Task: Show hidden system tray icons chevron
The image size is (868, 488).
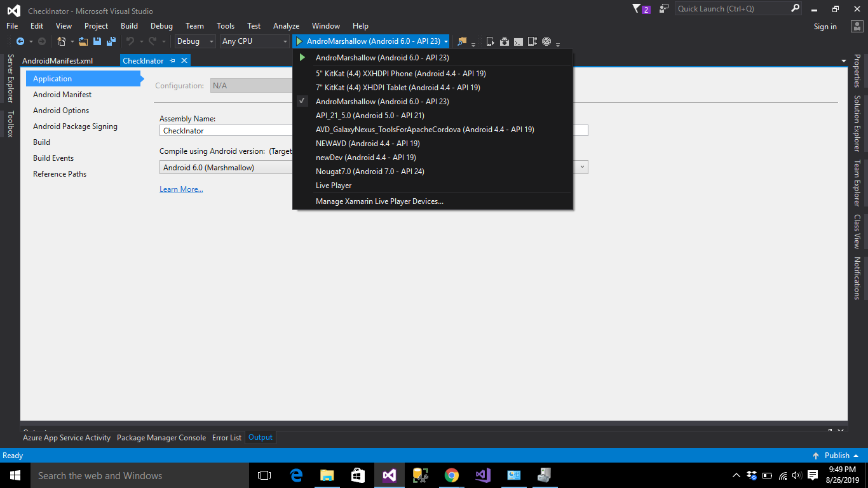Action: point(736,475)
